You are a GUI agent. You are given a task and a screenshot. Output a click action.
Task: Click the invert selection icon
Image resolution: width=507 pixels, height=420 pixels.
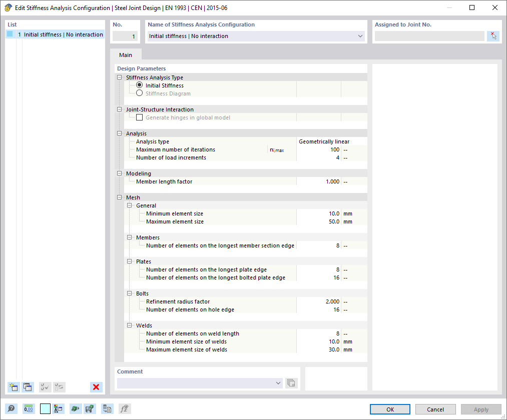point(59,386)
